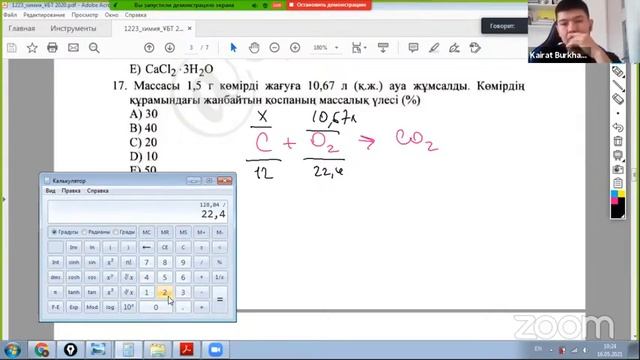The image size is (640, 360).
Task: Click the undo arrow in annotation panel
Action: [x=618, y=127]
